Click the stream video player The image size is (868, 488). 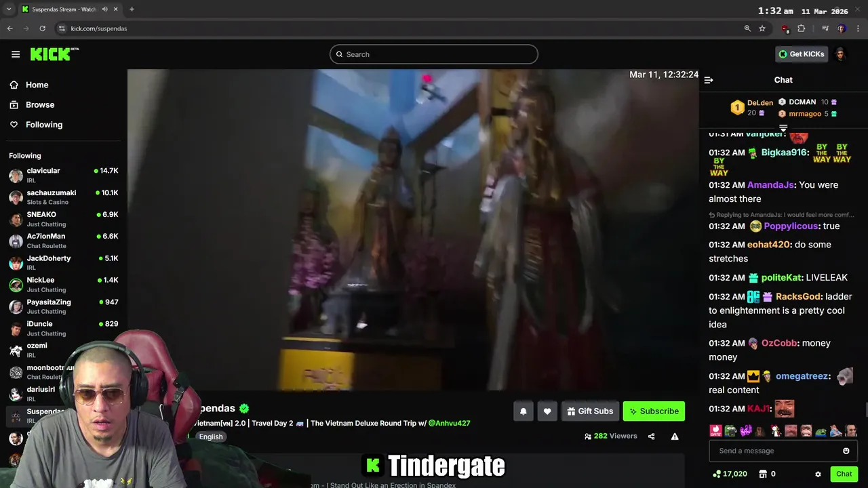413,229
